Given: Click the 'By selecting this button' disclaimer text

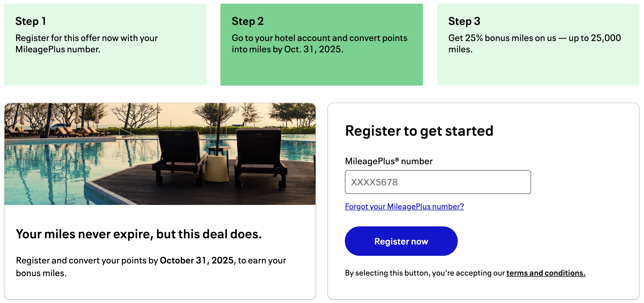Looking at the screenshot, I should [425, 273].
